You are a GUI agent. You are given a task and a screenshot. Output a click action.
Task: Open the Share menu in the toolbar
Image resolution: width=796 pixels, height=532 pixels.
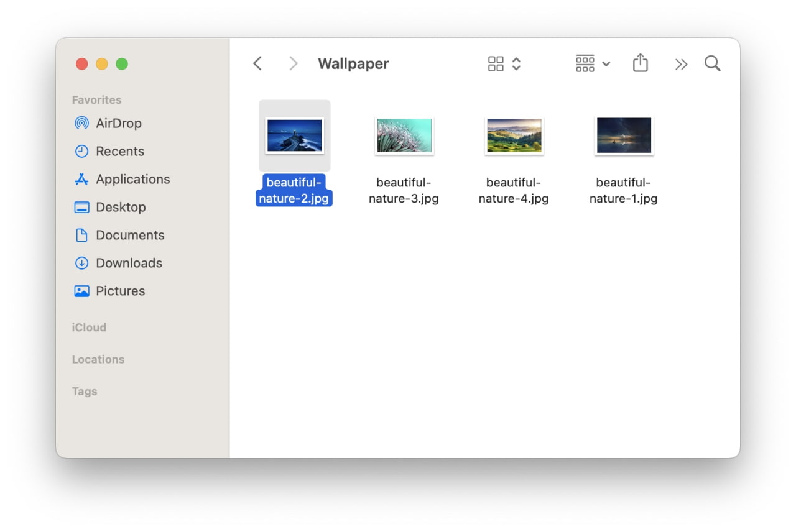(x=641, y=63)
